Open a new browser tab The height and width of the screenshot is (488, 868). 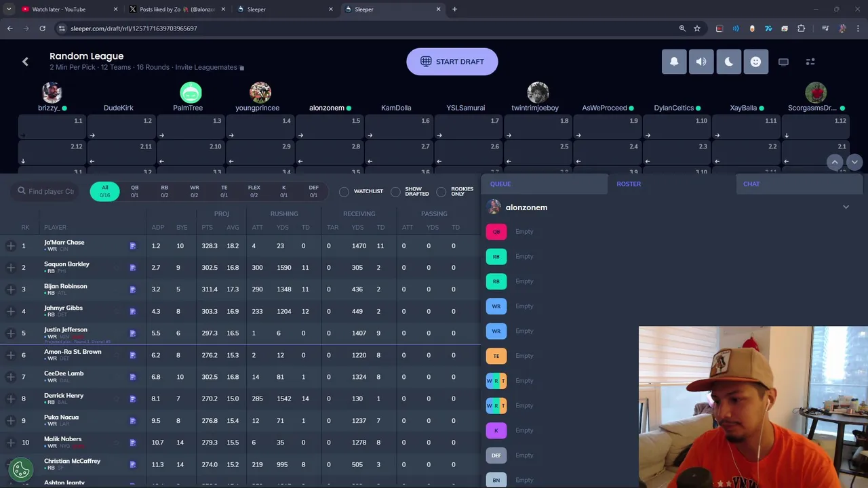pyautogui.click(x=454, y=9)
